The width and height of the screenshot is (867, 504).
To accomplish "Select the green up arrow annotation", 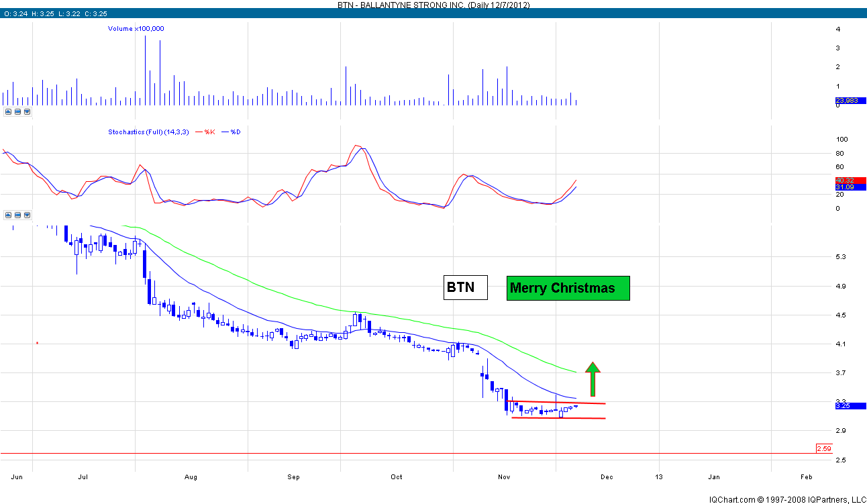I will [x=593, y=379].
